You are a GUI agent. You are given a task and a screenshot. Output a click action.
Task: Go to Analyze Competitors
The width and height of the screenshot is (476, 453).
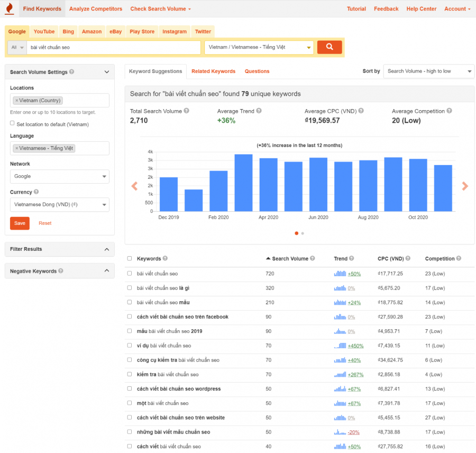pos(96,9)
